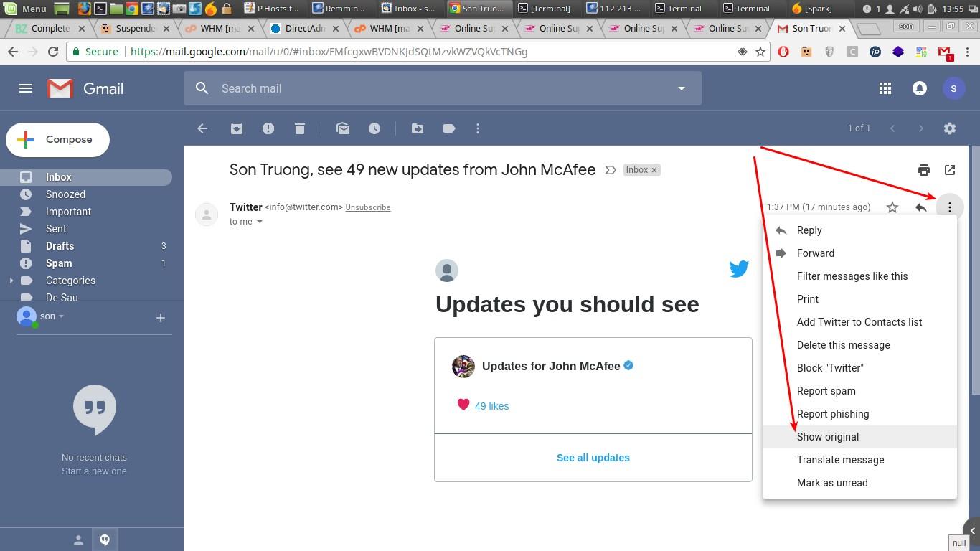
Task: Snooze the email with clock icon
Action: click(x=374, y=128)
